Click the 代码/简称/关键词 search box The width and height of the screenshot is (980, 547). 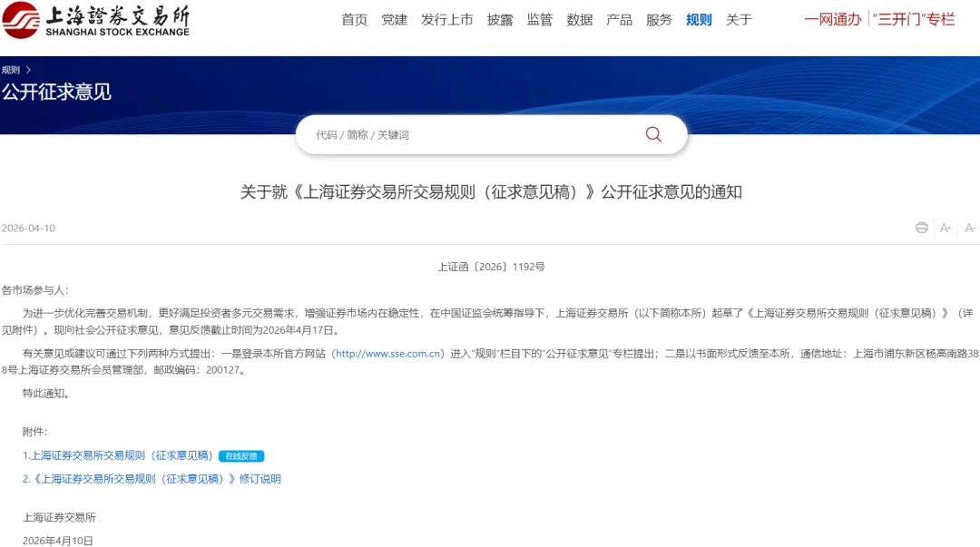click(408, 133)
